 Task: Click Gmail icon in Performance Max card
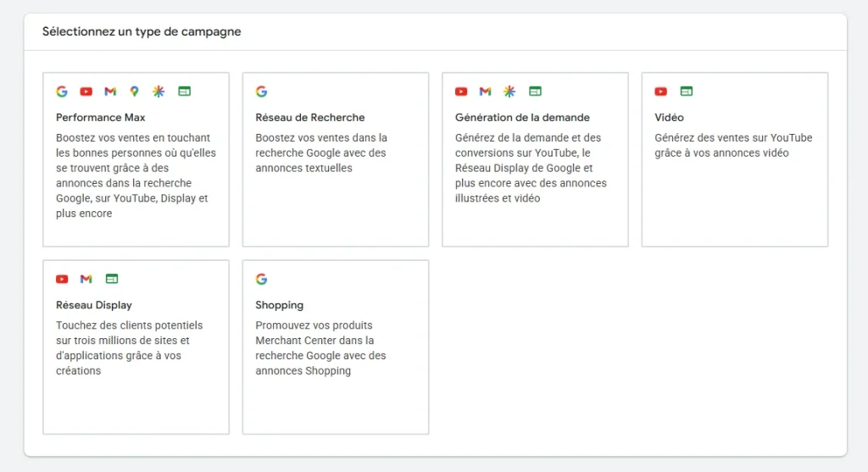(x=110, y=92)
